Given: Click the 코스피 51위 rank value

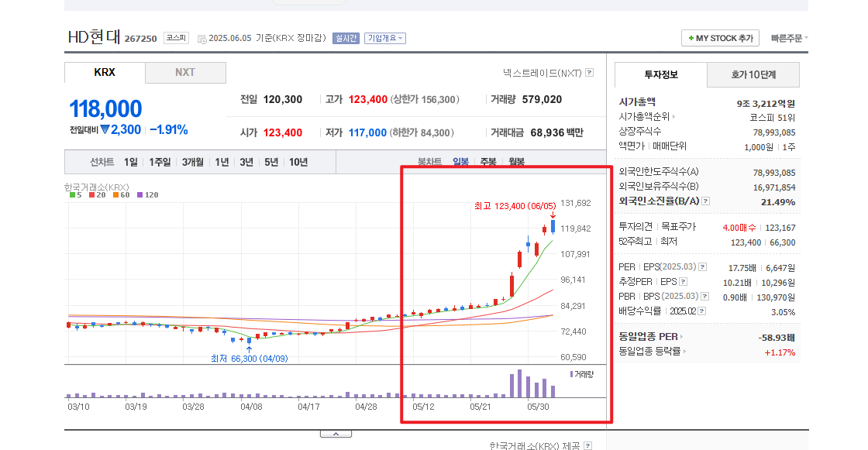Looking at the screenshot, I should [x=772, y=118].
